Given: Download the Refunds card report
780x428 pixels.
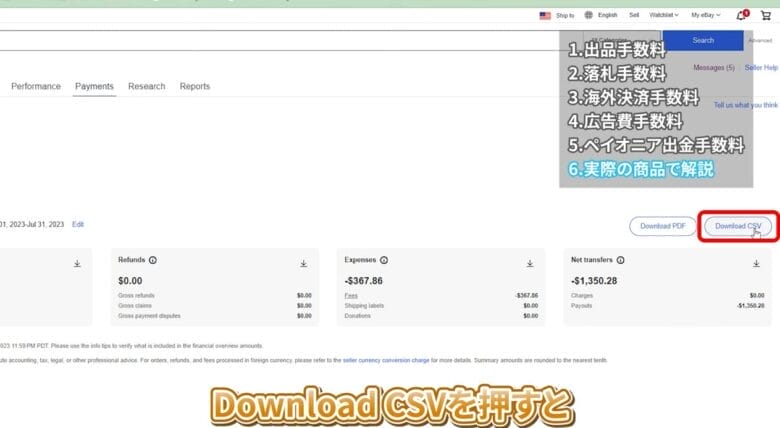Looking at the screenshot, I should point(304,264).
